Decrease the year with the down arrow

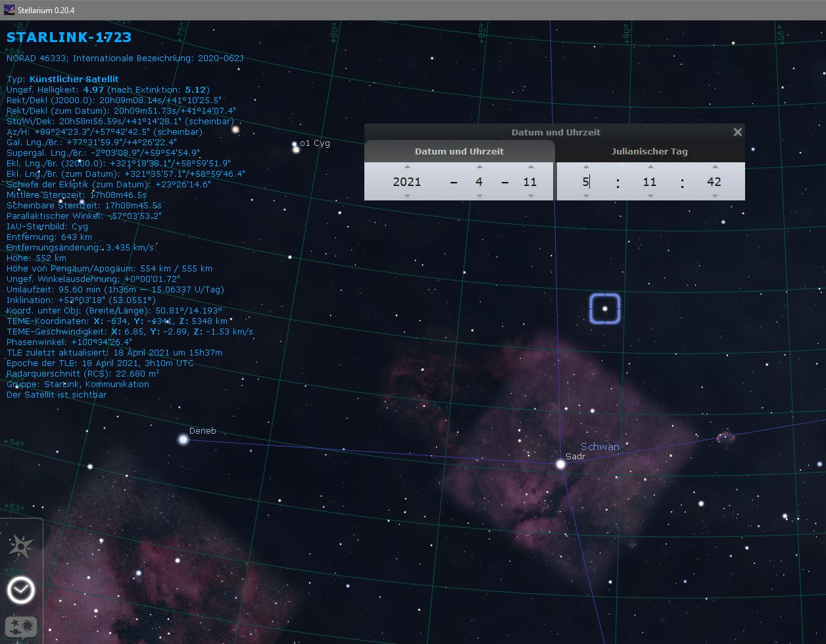point(407,196)
